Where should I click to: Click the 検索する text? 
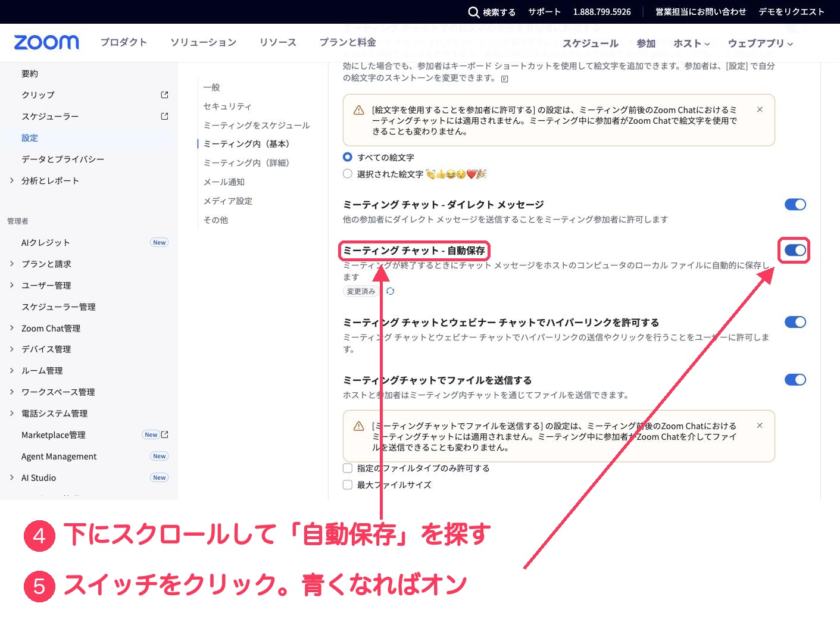(x=499, y=12)
